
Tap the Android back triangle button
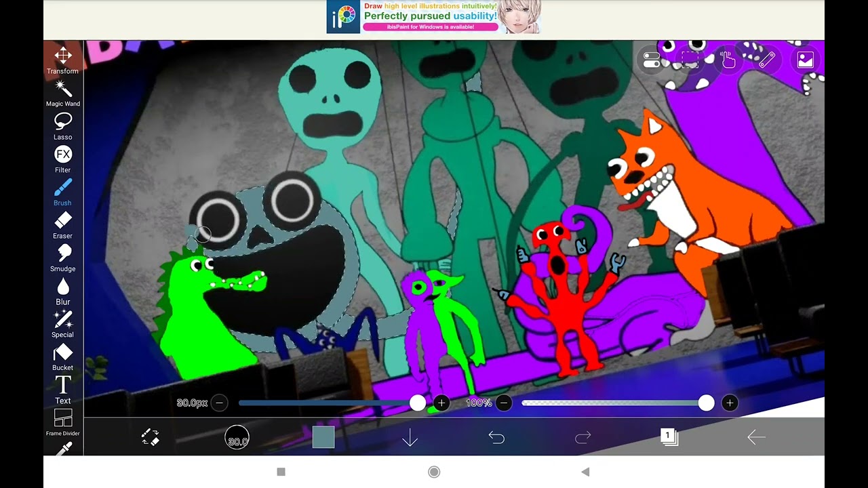[585, 472]
